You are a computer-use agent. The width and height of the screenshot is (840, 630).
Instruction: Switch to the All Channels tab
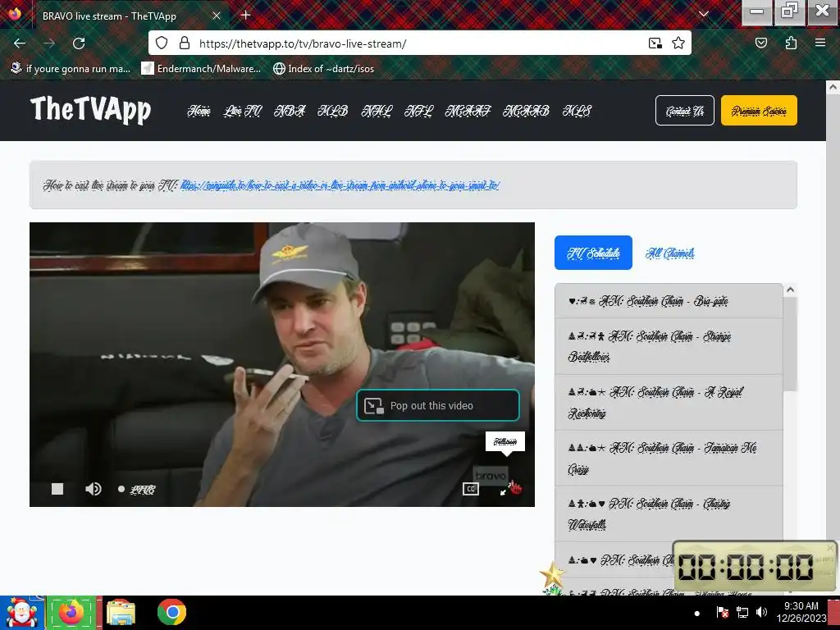pyautogui.click(x=669, y=253)
